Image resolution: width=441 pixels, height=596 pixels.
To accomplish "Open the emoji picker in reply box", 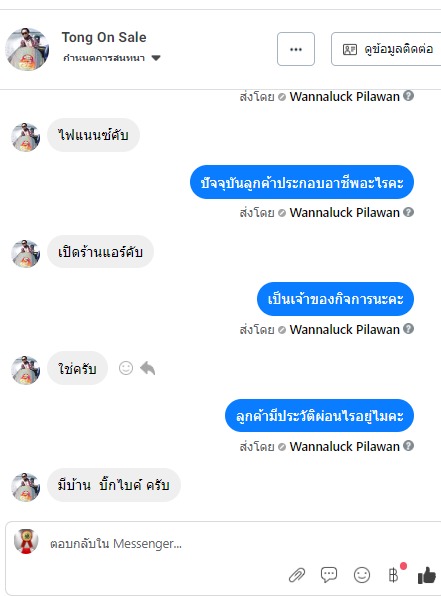I will (362, 575).
